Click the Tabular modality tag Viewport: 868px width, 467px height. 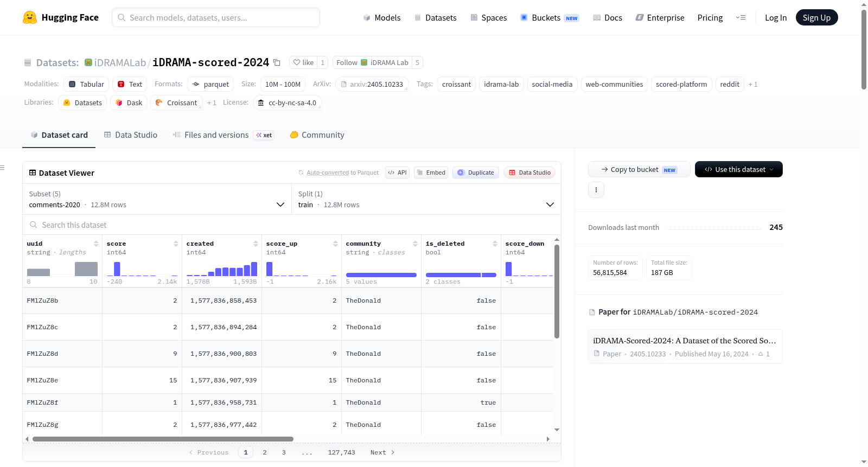click(x=86, y=85)
